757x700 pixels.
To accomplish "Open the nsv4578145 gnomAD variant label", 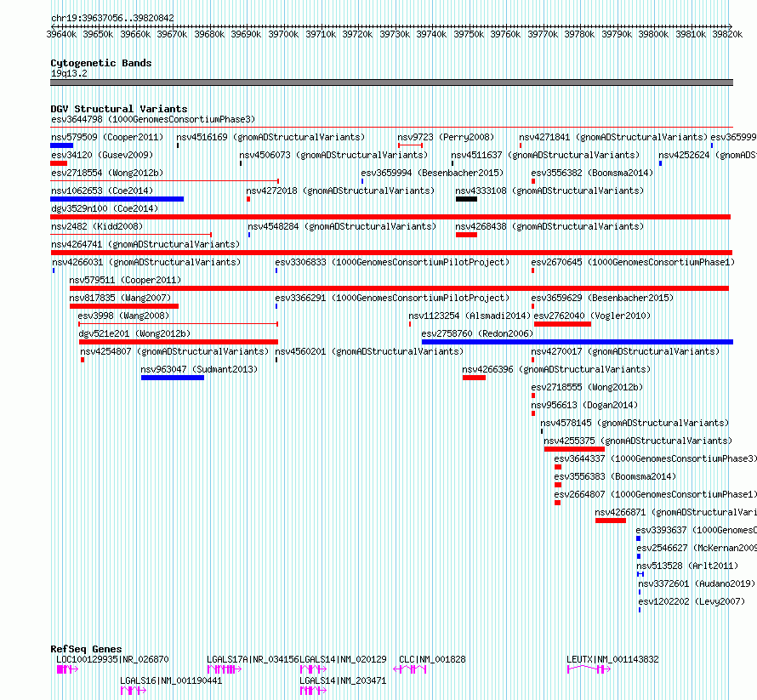I will [635, 423].
